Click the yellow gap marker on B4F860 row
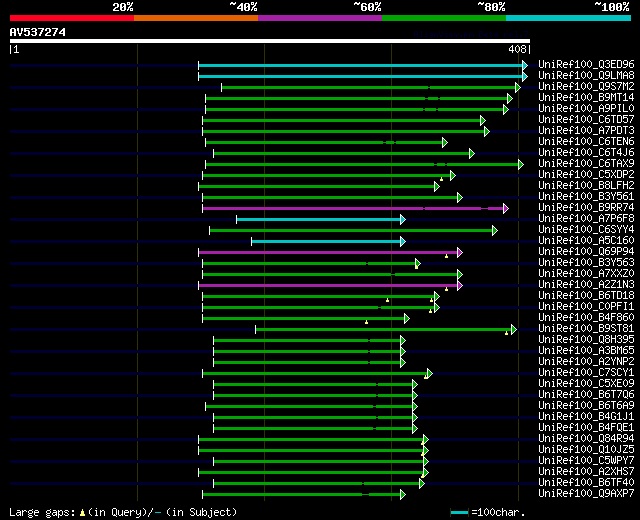The width and height of the screenshot is (640, 520). 367,322
